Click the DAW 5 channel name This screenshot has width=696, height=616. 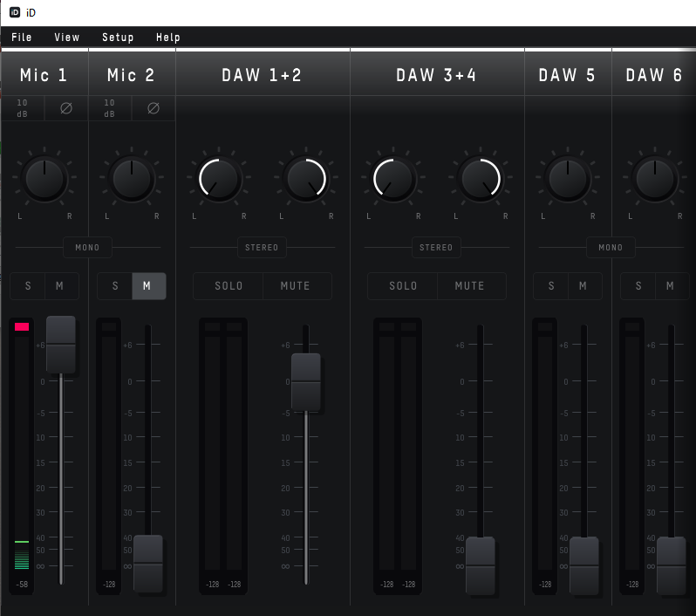pos(567,75)
